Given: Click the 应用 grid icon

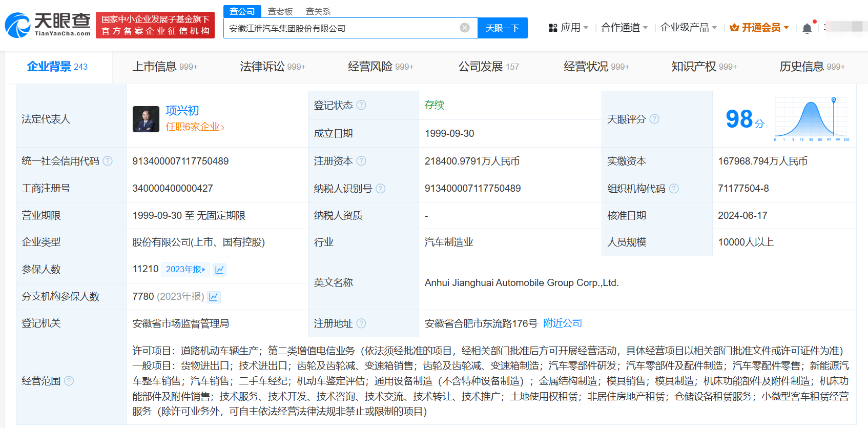Looking at the screenshot, I should coord(553,28).
